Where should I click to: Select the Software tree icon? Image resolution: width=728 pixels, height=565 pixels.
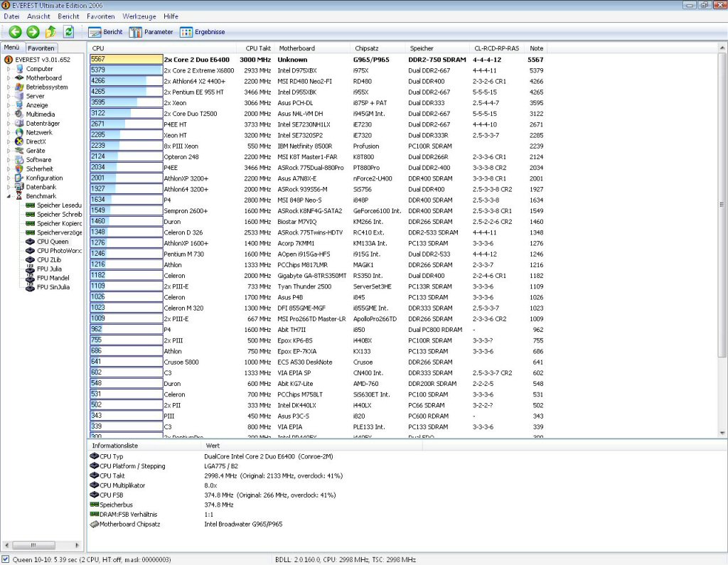[x=19, y=160]
